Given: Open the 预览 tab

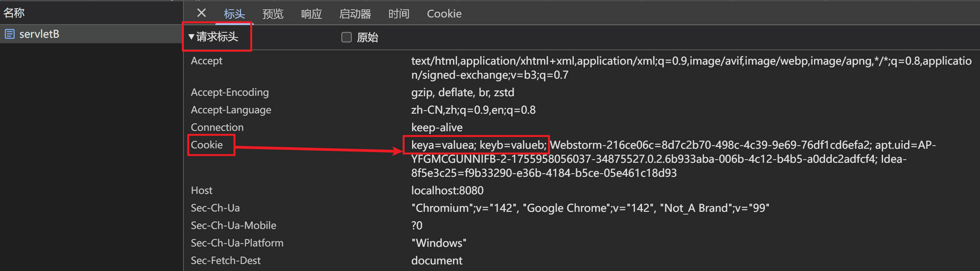Looking at the screenshot, I should [273, 14].
